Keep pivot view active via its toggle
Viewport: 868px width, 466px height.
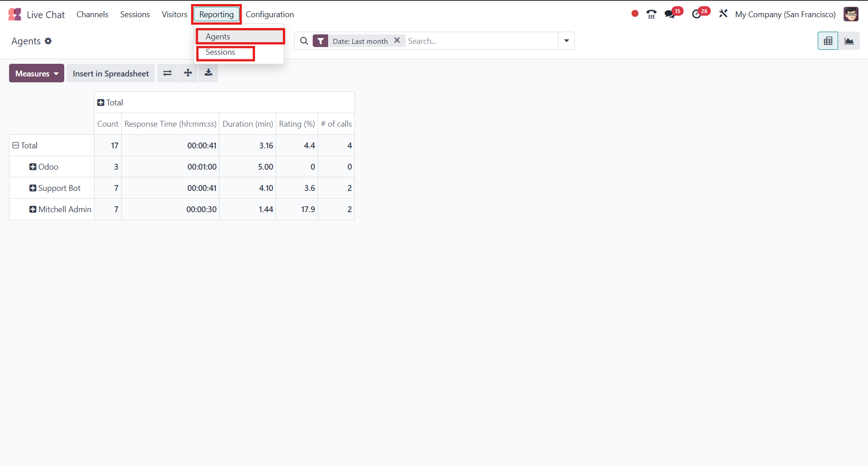click(828, 41)
